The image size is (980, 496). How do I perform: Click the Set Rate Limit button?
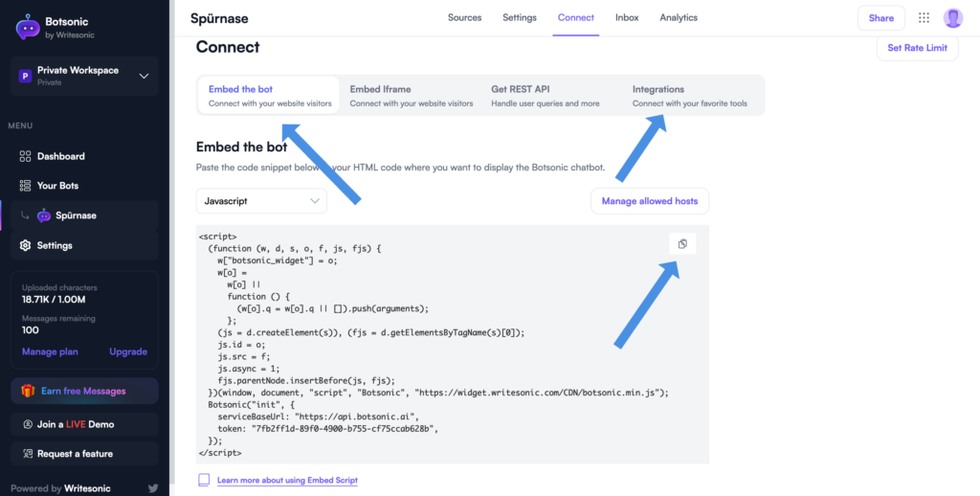pos(918,48)
